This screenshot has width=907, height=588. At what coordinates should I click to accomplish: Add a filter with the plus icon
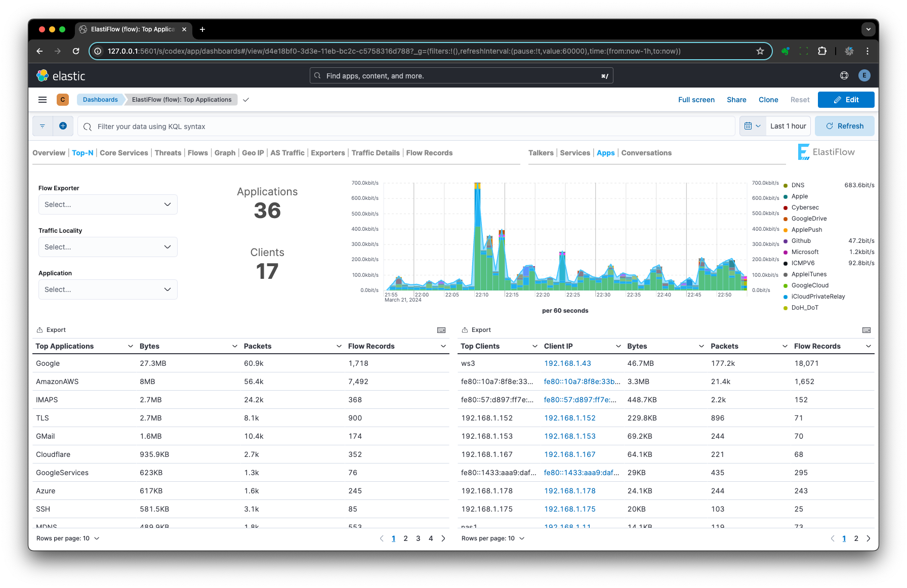[63, 126]
